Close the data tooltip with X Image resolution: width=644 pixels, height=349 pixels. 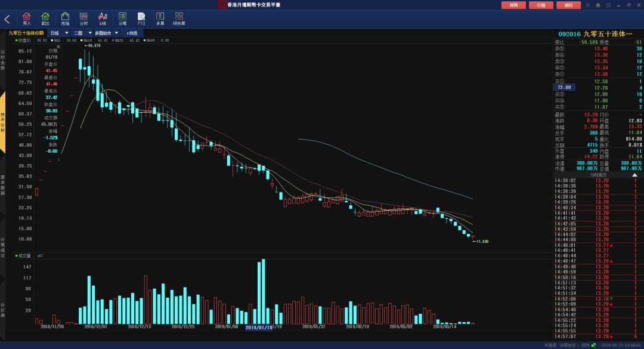[x=58, y=47]
